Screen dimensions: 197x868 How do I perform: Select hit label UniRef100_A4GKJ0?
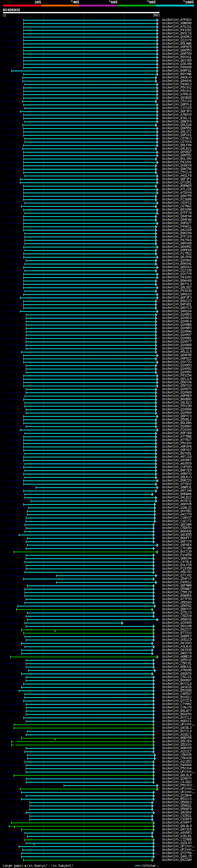(177, 78)
